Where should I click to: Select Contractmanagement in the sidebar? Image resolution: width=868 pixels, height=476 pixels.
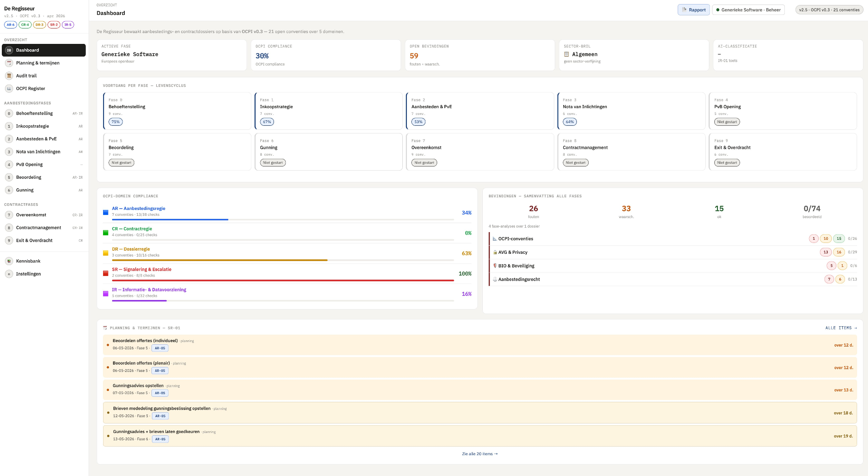click(43, 228)
